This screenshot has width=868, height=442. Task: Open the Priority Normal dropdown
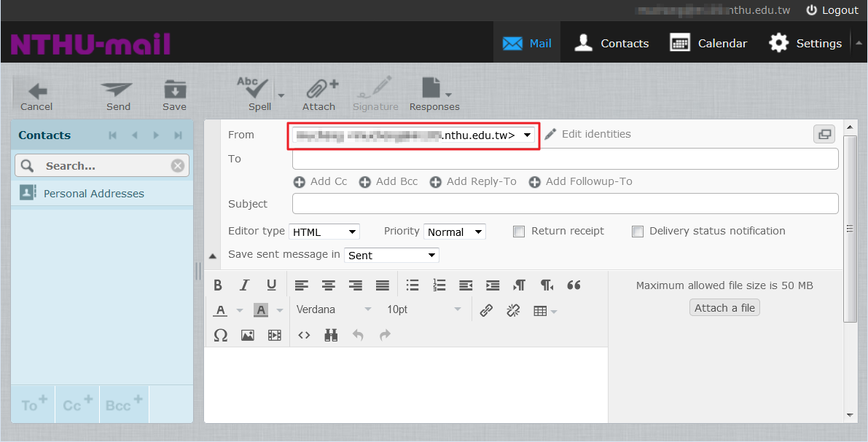454,232
